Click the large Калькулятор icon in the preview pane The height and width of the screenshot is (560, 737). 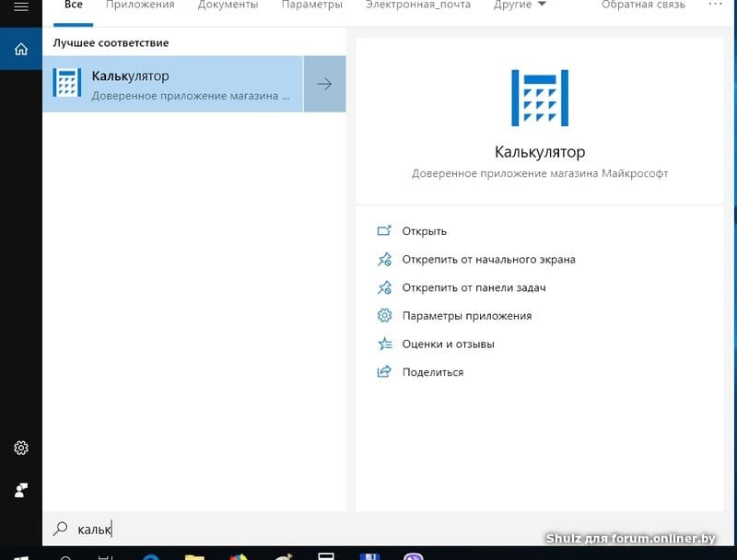[x=540, y=98]
